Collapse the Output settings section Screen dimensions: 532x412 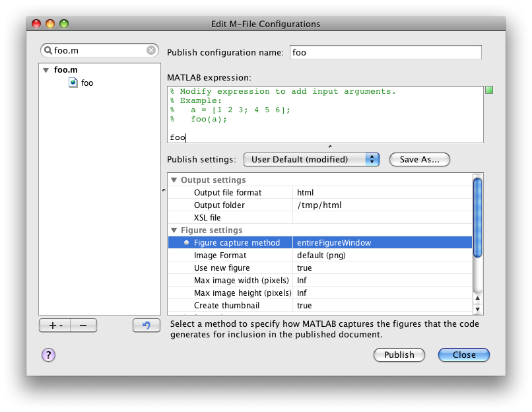tap(174, 180)
